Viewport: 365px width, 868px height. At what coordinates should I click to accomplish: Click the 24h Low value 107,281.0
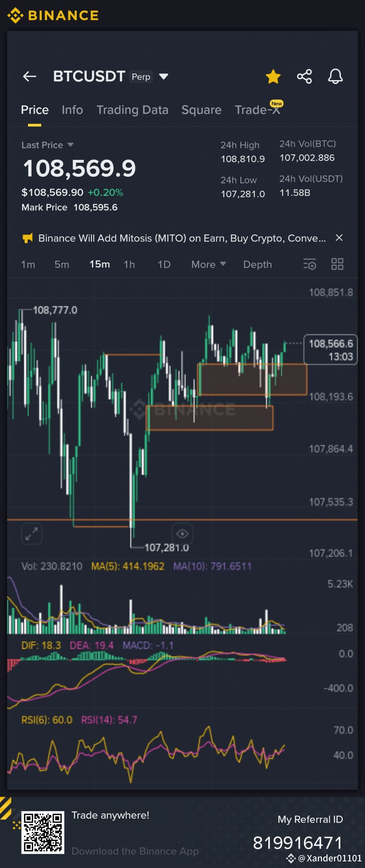(243, 194)
